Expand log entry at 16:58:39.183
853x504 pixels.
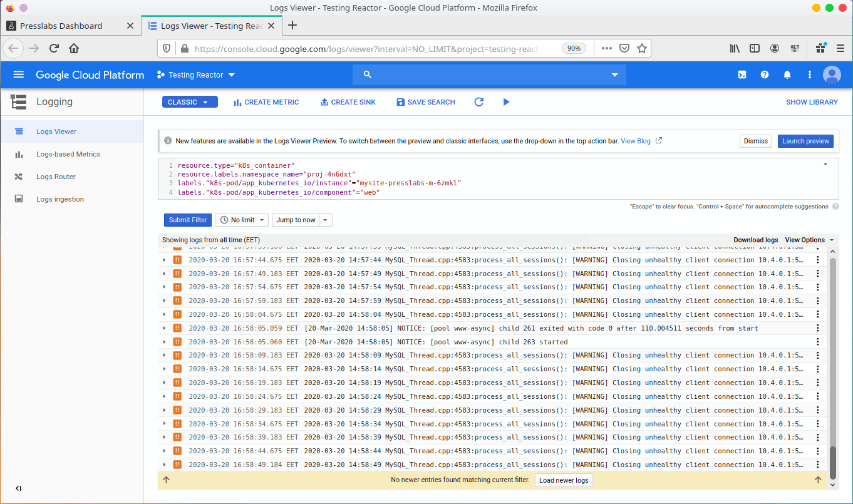[x=165, y=437]
